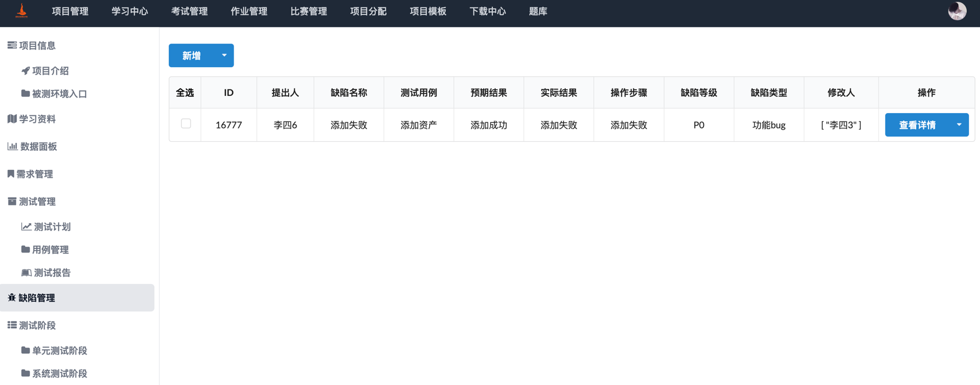This screenshot has width=980, height=385.
Task: Click the 缺陷类型 column header
Action: coord(769,92)
